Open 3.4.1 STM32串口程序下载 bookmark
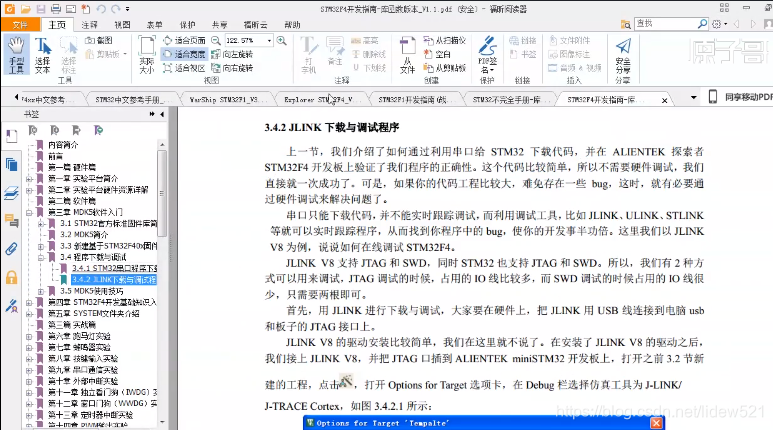 [114, 268]
